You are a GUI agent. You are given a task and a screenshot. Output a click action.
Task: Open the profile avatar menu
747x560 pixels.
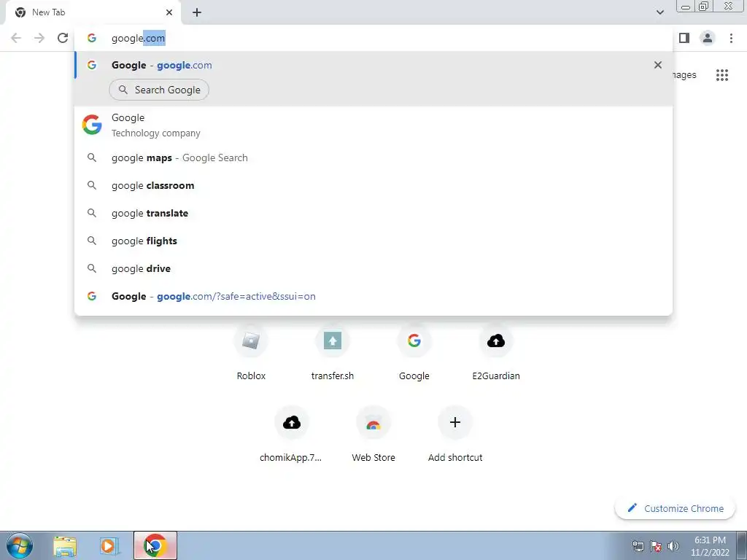[x=708, y=38]
